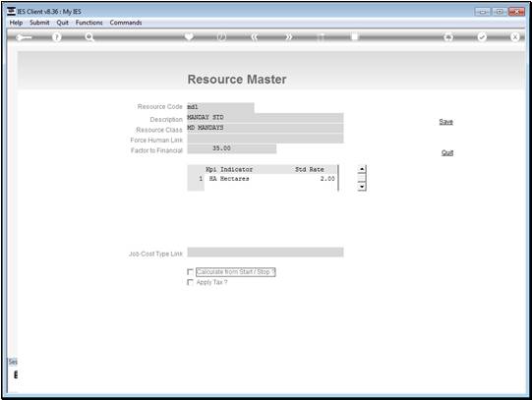Click the Job-Cost Type Link field
Image resolution: width=532 pixels, height=400 pixels.
point(266,253)
